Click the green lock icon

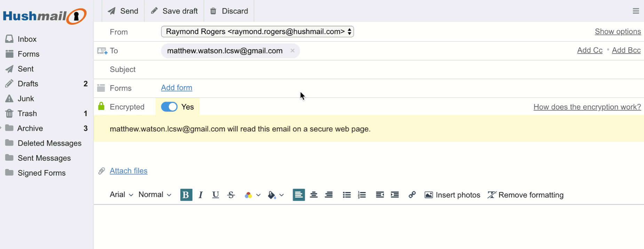tap(101, 106)
